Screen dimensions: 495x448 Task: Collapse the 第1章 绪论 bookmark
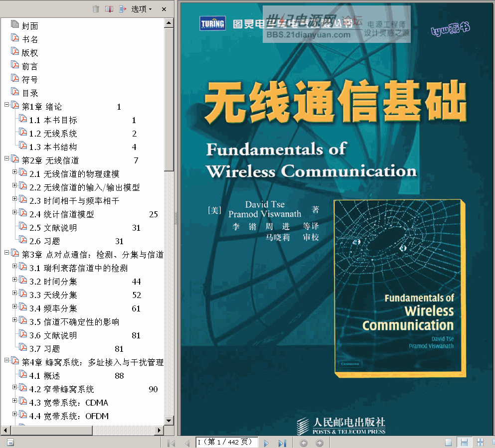click(x=6, y=105)
